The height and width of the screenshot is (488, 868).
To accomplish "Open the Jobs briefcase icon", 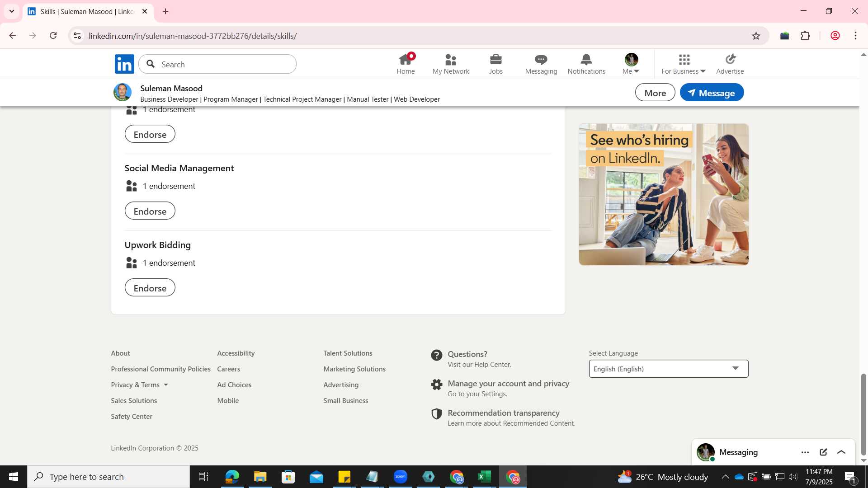I will (x=495, y=59).
